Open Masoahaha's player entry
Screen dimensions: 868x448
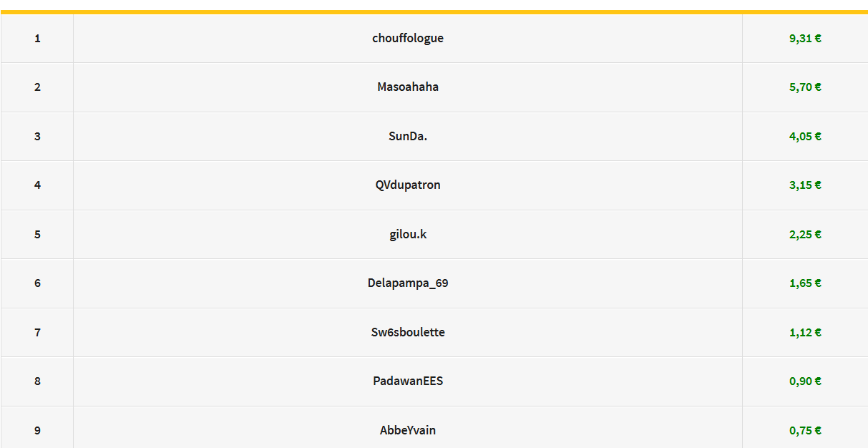(408, 87)
